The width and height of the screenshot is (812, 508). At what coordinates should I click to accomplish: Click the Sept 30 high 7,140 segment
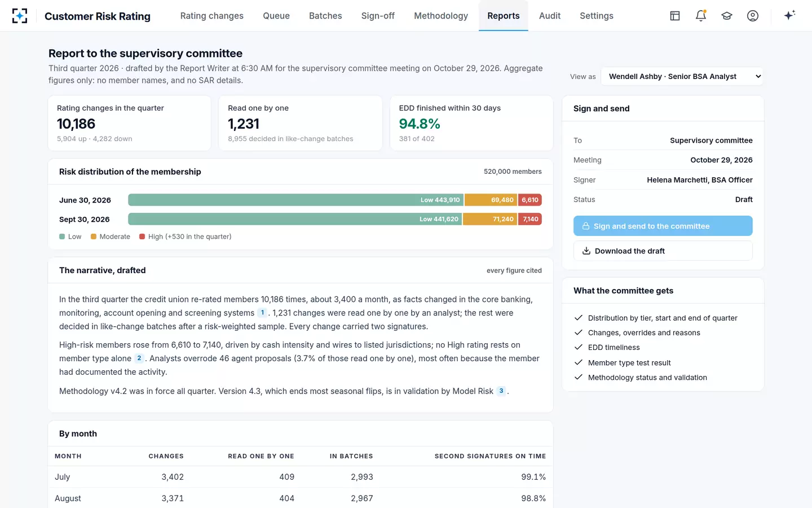click(x=530, y=219)
